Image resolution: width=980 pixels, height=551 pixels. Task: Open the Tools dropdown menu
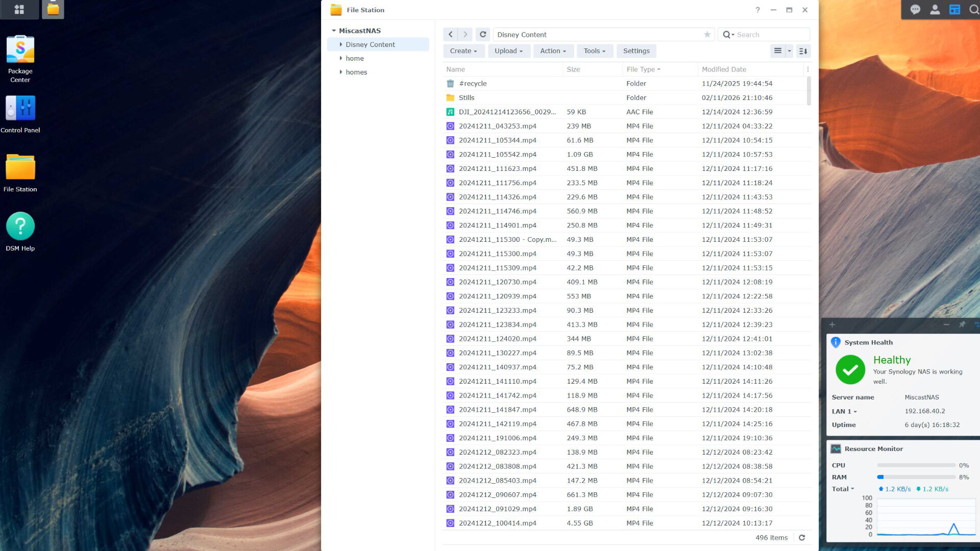pos(595,51)
